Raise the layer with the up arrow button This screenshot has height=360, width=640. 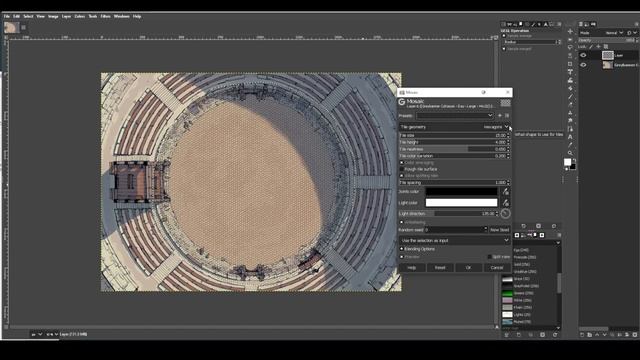(597, 335)
